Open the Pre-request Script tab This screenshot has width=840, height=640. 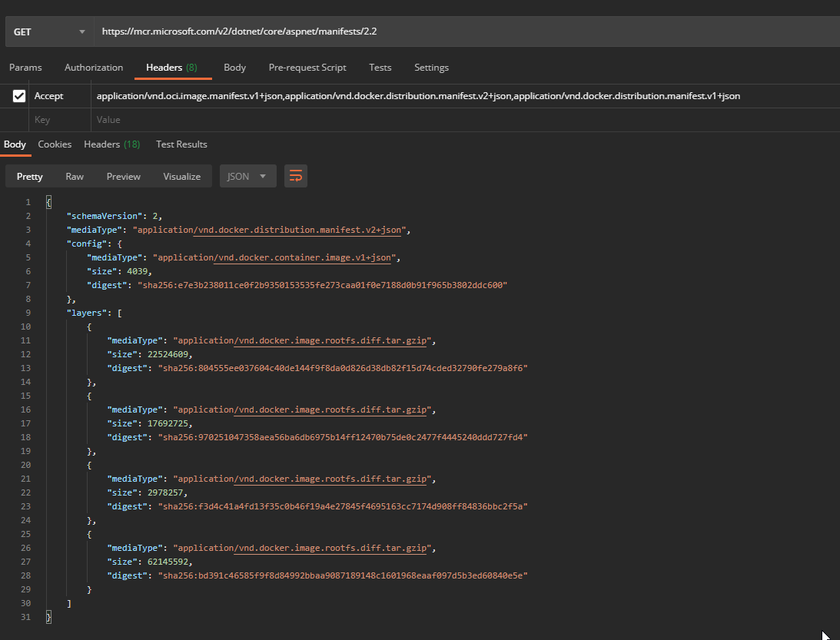[307, 68]
